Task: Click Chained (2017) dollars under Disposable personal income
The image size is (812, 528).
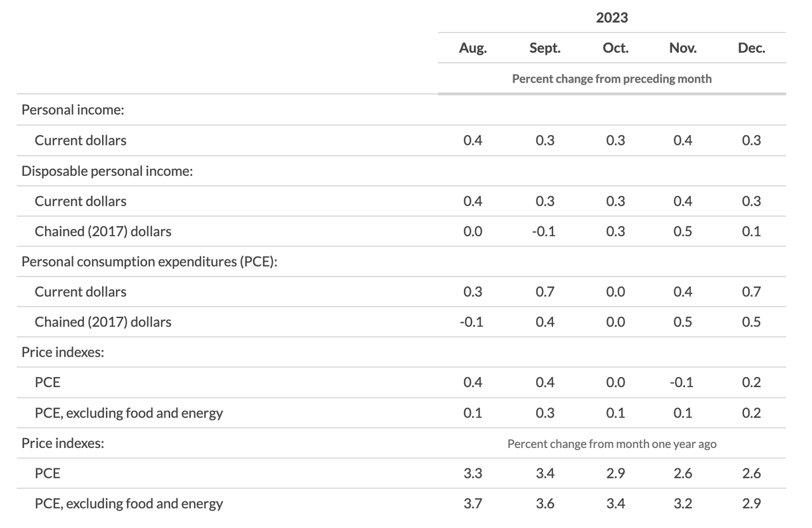Action: click(103, 232)
